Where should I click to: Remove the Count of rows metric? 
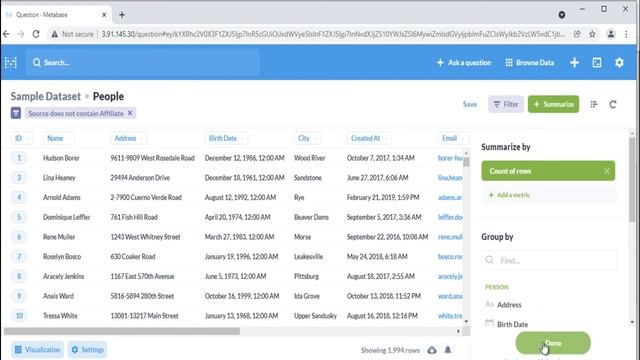[x=607, y=171]
